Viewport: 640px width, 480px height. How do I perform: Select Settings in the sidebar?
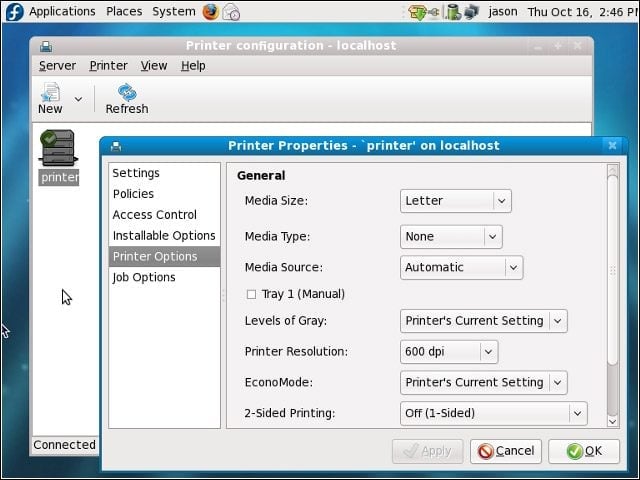pos(164,173)
